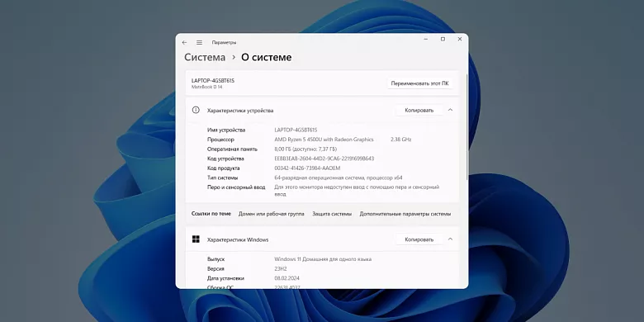Minimize the Параметры window
This screenshot has height=322, width=644.
coord(426,39)
